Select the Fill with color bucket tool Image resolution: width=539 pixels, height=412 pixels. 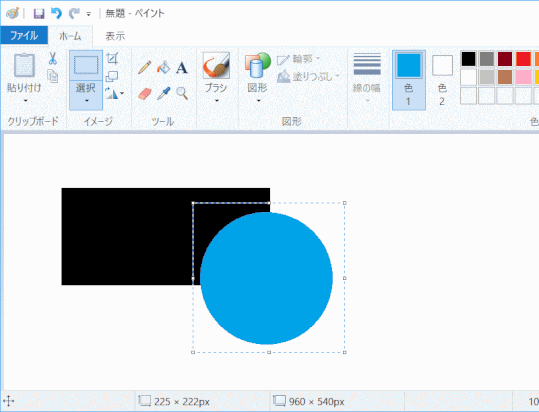pos(164,67)
